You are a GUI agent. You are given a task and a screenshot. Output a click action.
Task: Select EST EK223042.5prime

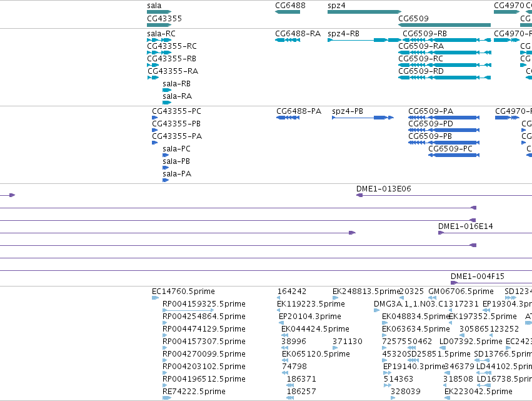(478, 392)
